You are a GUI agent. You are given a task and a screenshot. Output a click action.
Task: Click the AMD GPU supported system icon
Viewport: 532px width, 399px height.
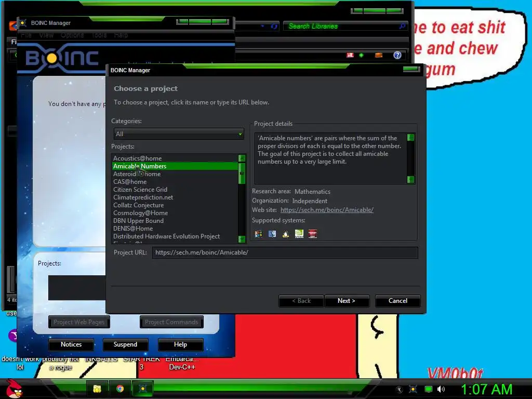(312, 234)
